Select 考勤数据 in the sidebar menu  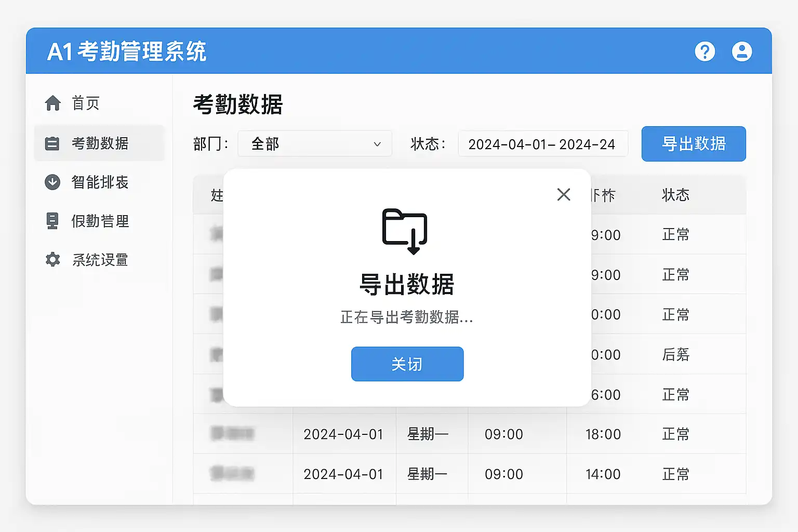coord(99,143)
